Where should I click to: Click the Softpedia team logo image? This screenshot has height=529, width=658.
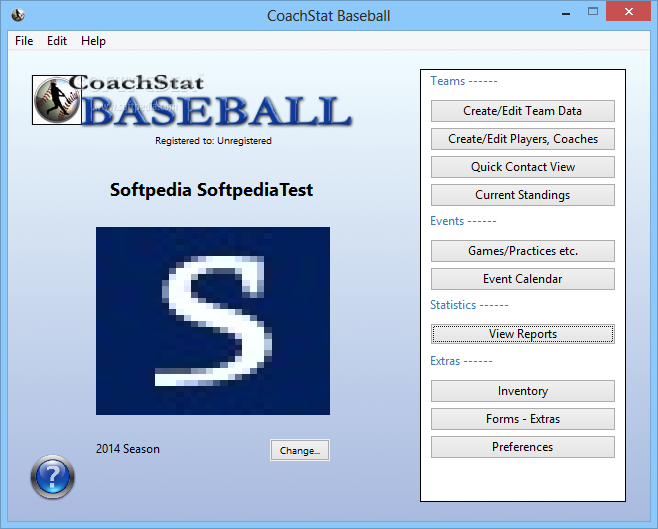(x=213, y=321)
